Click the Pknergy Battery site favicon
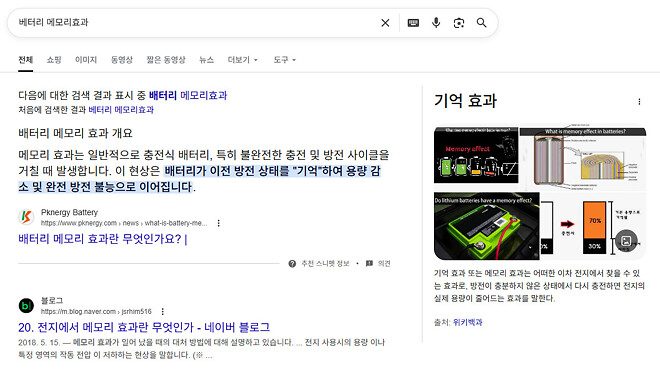The image size is (660, 375). [x=26, y=217]
